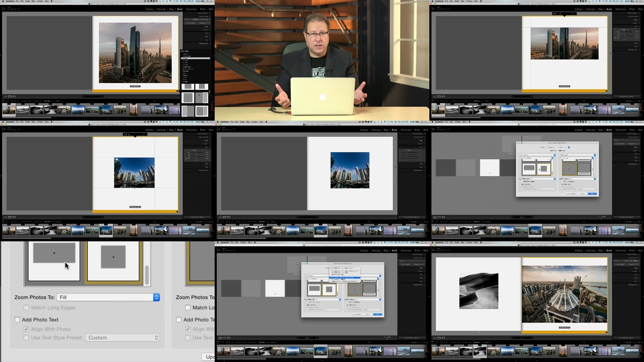Switch to the Develop module in the top-left frame

(x=161, y=9)
